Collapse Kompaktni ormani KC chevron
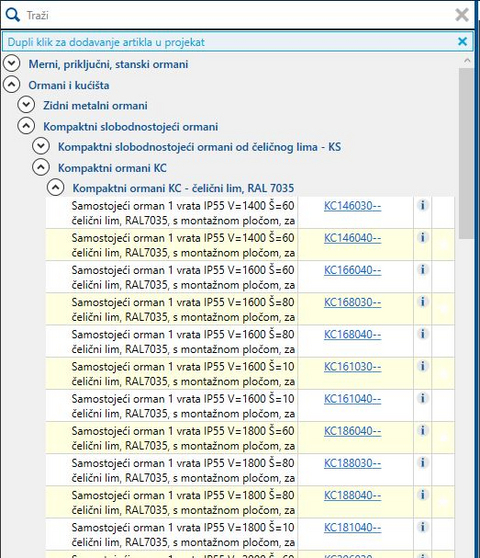The image size is (480, 558). click(x=41, y=167)
